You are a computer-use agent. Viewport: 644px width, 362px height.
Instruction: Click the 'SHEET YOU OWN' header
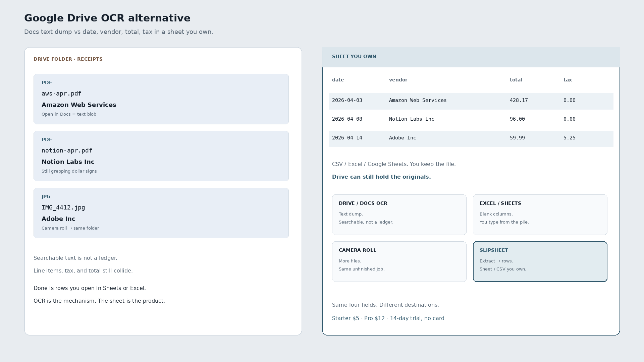(354, 56)
